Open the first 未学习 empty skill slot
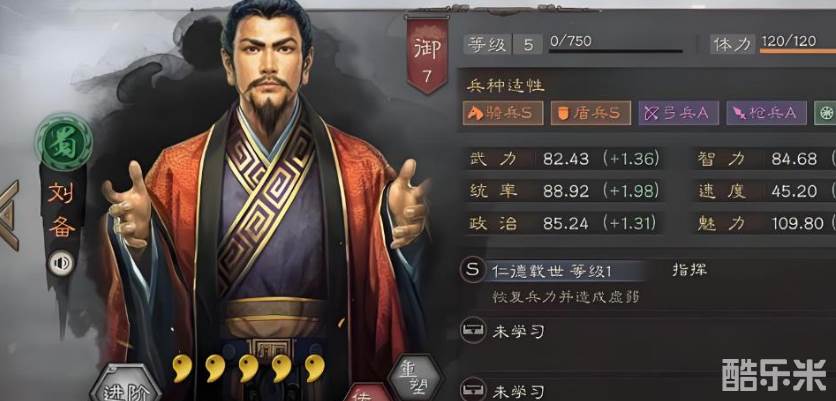The image size is (836, 401). [502, 332]
